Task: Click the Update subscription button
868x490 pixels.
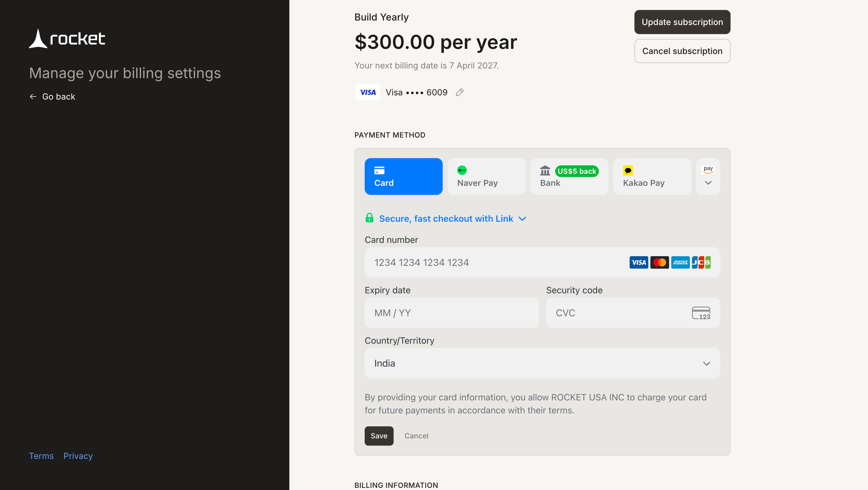Action: point(682,22)
